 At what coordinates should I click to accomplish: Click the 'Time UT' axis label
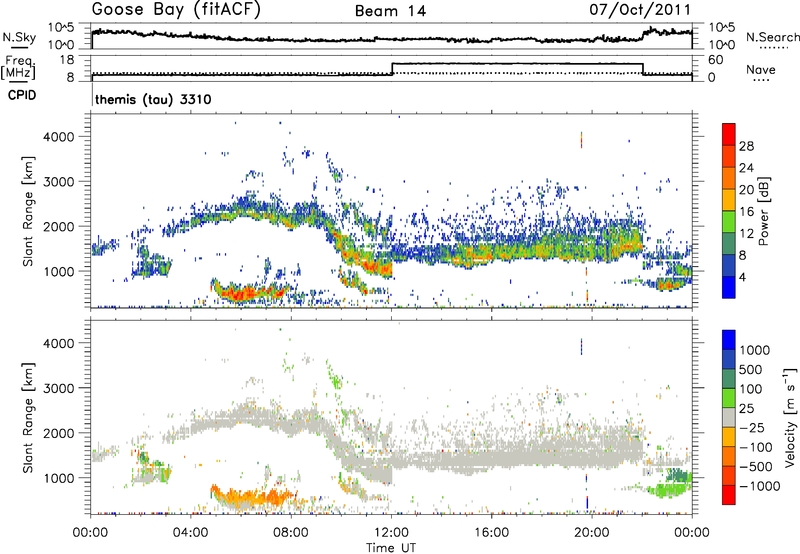pyautogui.click(x=391, y=548)
